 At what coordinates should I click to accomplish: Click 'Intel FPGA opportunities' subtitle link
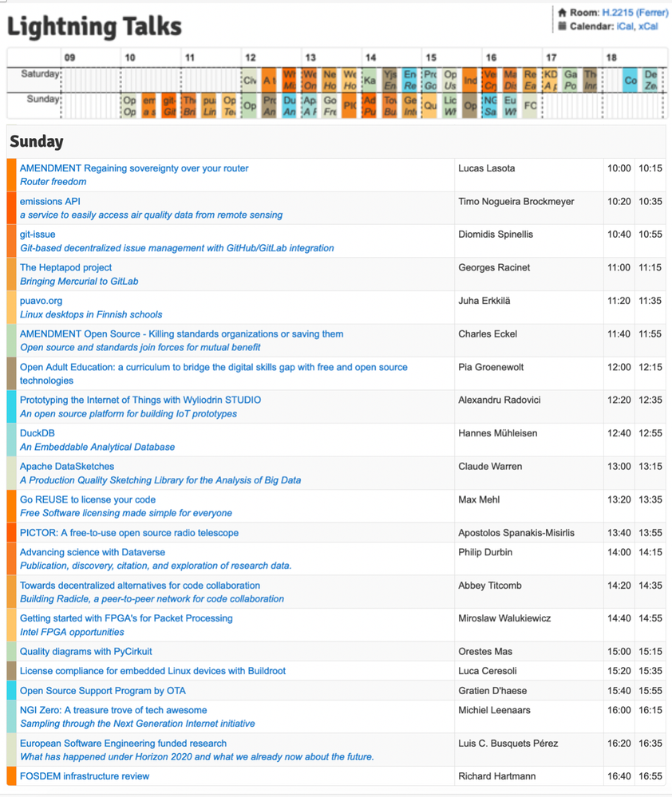[x=72, y=632]
